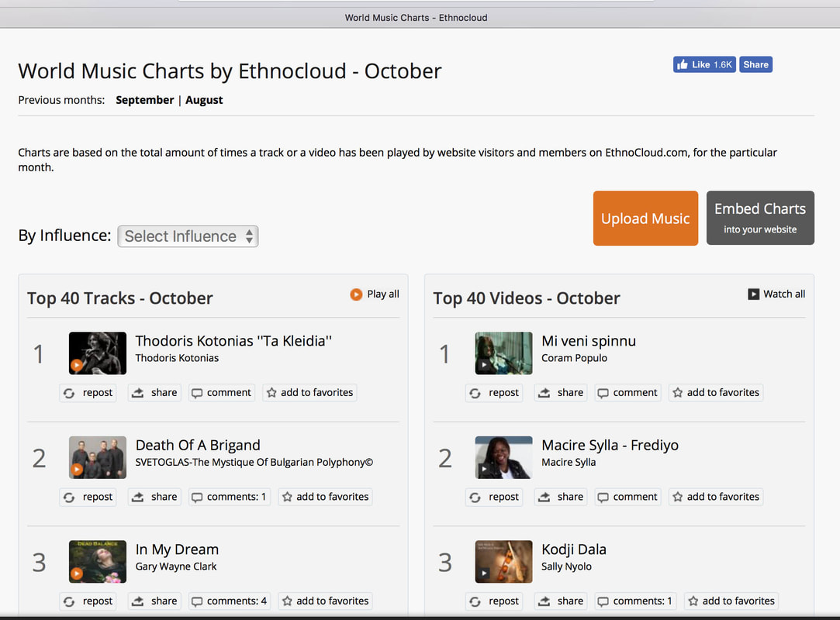
Task: Open the September charts link
Action: pyautogui.click(x=144, y=100)
